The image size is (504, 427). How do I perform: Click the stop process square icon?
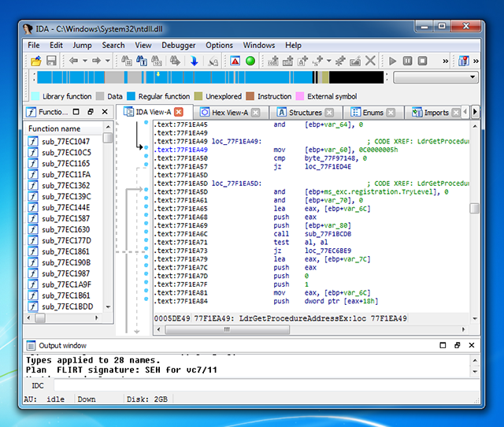coord(424,61)
